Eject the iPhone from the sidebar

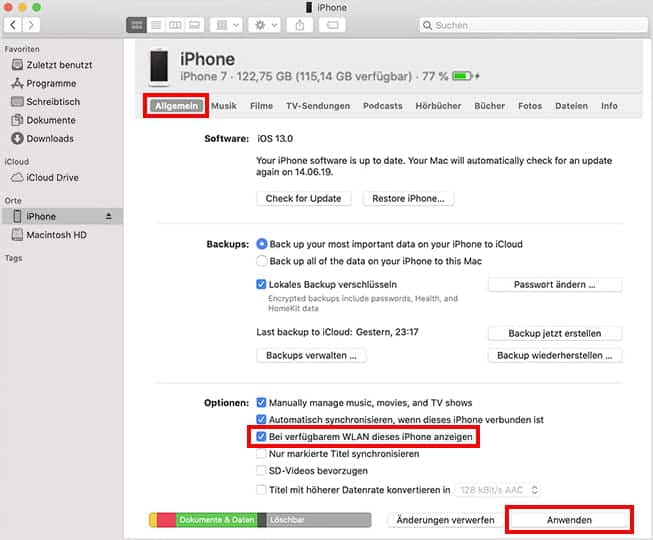pyautogui.click(x=108, y=216)
